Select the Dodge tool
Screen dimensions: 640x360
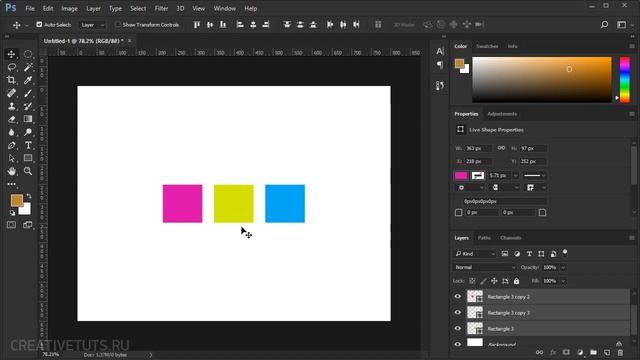coord(28,132)
